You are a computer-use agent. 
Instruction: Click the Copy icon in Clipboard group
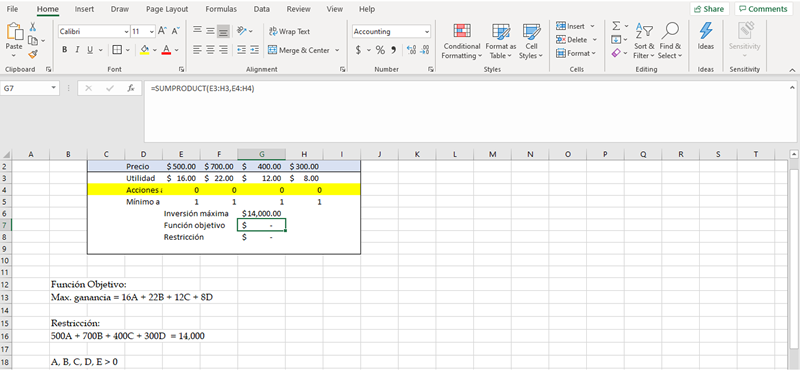(x=33, y=40)
